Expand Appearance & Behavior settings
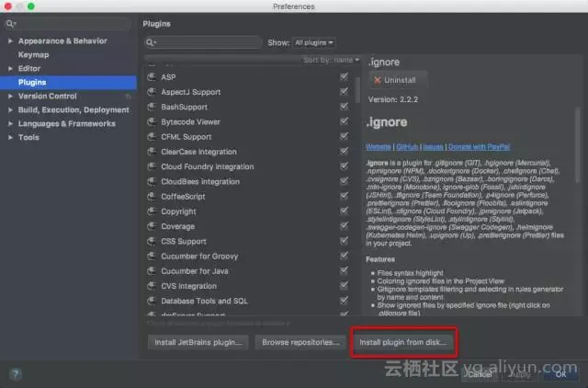Screen dimensions: 588x388 pos(10,40)
